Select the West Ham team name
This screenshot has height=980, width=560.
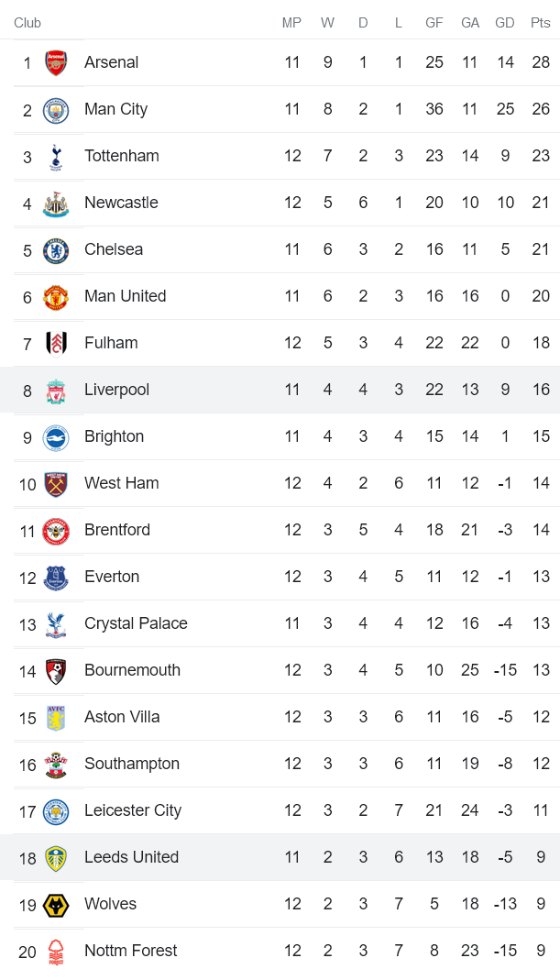click(121, 483)
